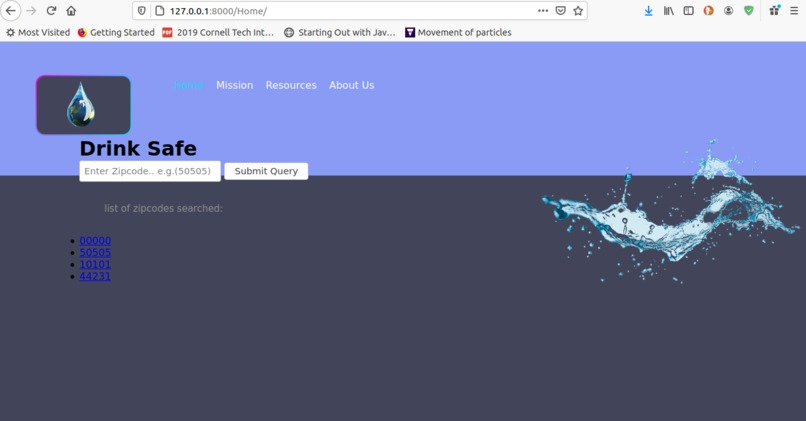Click the 'list of zipcodes searched:' label
The height and width of the screenshot is (421, 806).
(163, 208)
